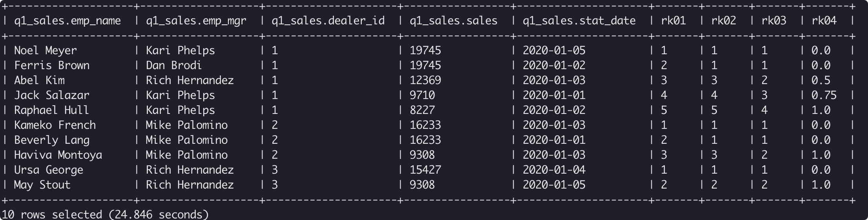868x220 pixels.
Task: Click the q1_sales.emp_mgr column header
Action: tap(196, 21)
